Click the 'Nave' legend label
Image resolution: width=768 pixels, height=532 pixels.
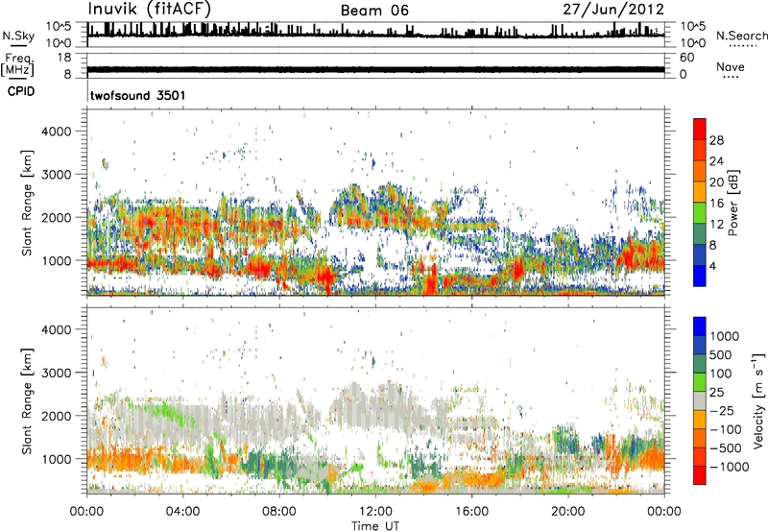point(731,66)
